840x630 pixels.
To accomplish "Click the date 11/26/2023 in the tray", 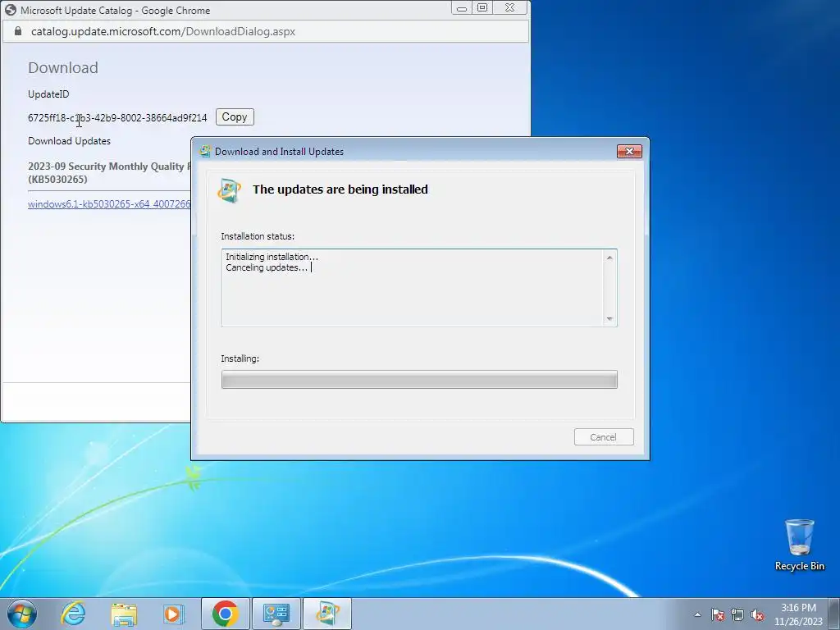I will tap(798, 622).
